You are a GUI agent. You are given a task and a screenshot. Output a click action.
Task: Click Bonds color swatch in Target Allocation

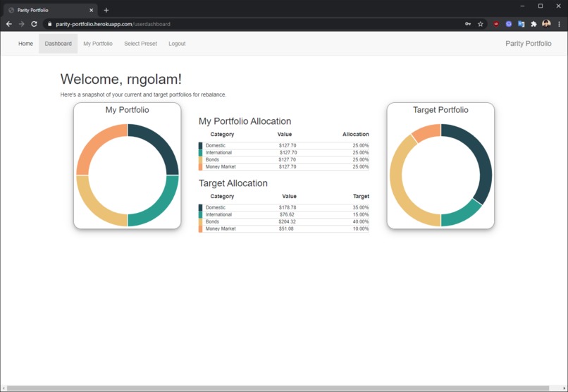tap(200, 221)
